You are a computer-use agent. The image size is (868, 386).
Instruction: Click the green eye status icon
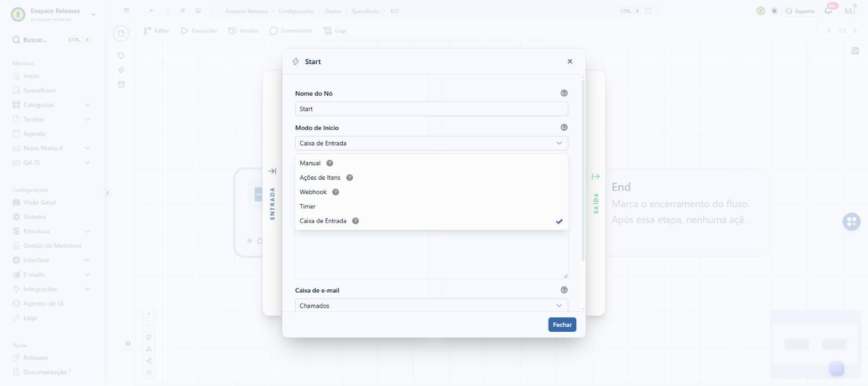(x=761, y=11)
